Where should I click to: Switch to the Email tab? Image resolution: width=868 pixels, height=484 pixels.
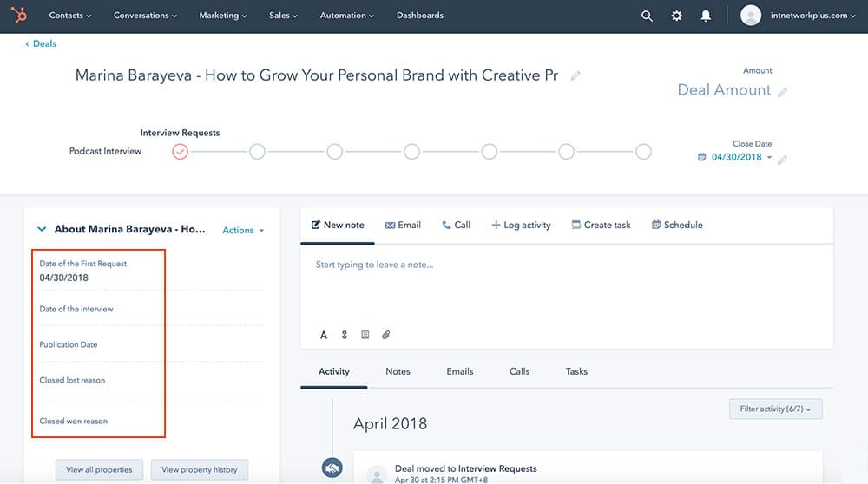coord(403,226)
